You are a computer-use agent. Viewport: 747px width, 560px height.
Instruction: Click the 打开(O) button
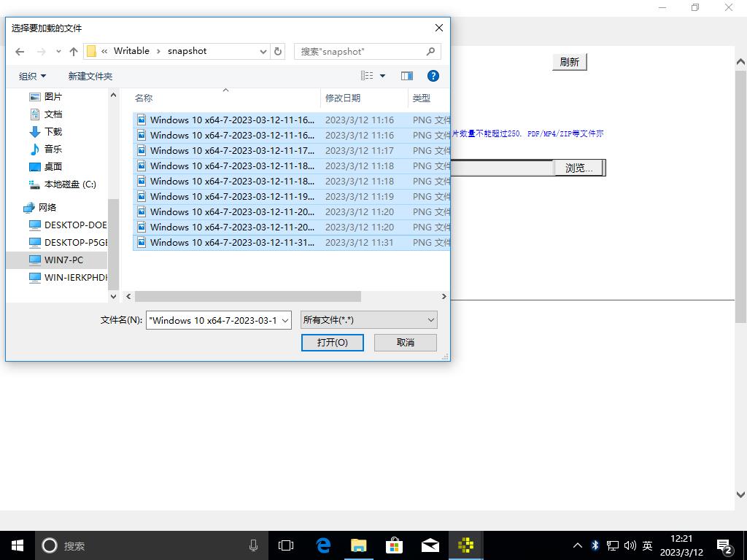click(332, 342)
